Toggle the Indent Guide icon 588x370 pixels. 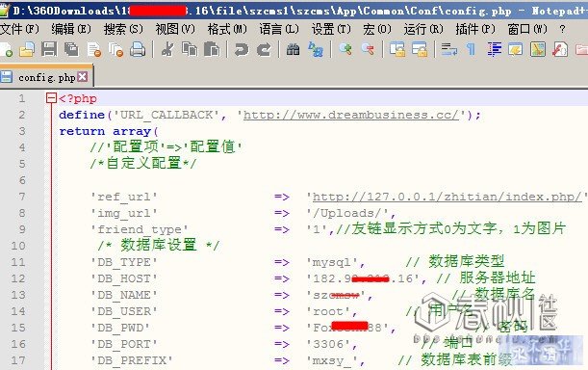tap(494, 49)
